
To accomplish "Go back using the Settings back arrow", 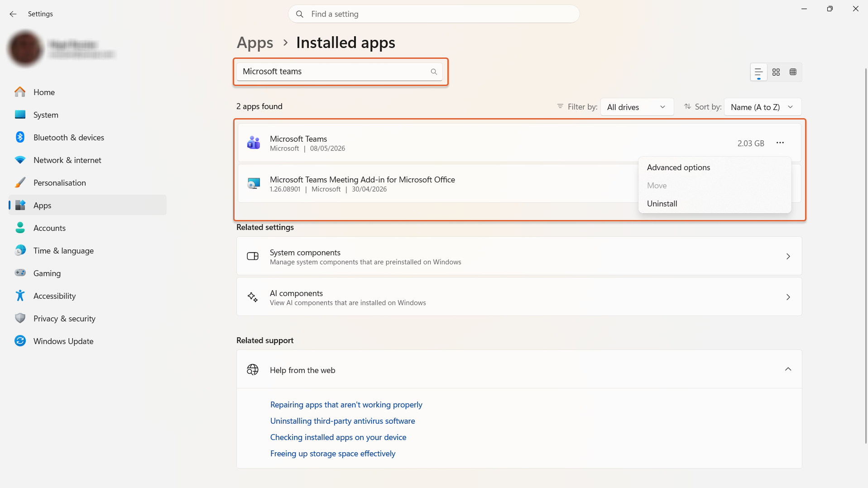I will point(13,14).
